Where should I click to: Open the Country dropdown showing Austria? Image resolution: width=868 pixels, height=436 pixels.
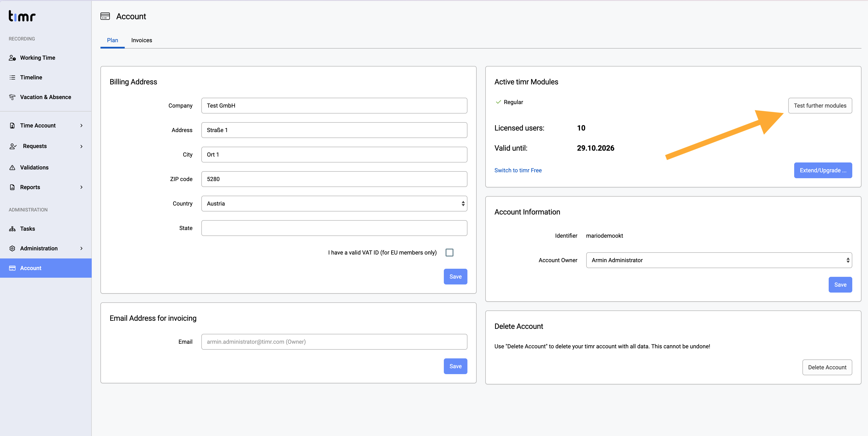tap(334, 204)
